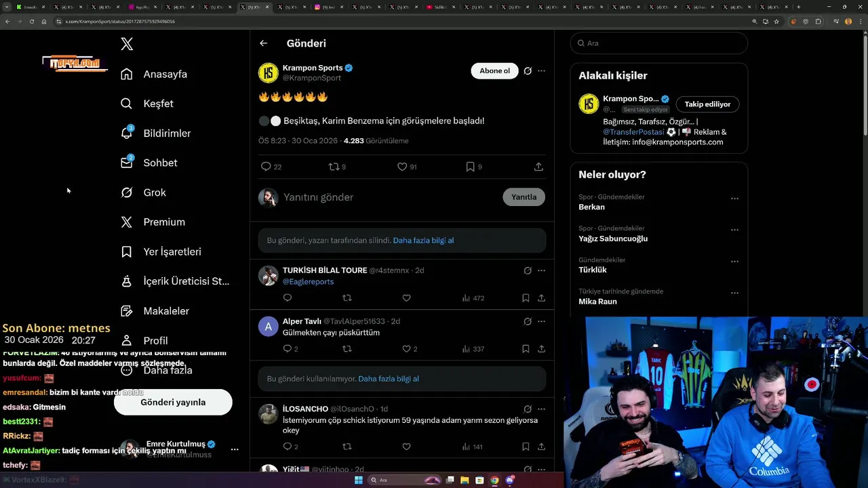Share the main Krampon Sports post
868x488 pixels.
(x=538, y=167)
